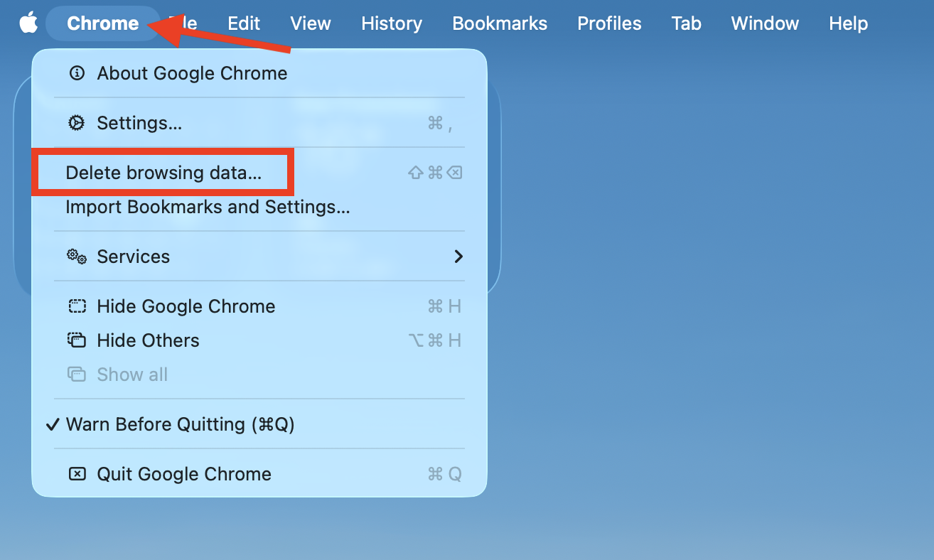Viewport: 934px width, 560px height.
Task: Click the grayed Show all icon
Action: [77, 374]
